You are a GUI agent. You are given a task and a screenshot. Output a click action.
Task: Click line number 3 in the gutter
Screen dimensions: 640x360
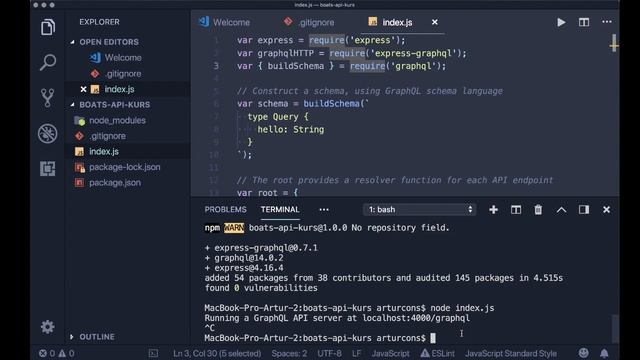coord(216,66)
